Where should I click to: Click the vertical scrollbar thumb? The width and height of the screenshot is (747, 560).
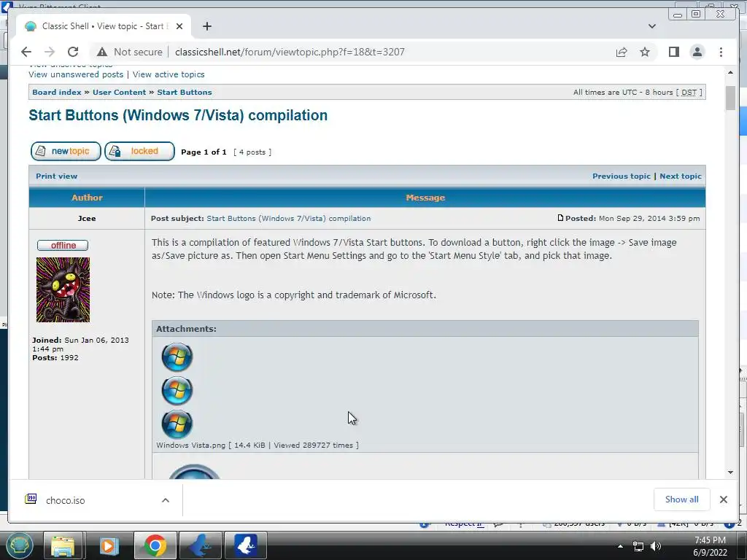(730, 98)
